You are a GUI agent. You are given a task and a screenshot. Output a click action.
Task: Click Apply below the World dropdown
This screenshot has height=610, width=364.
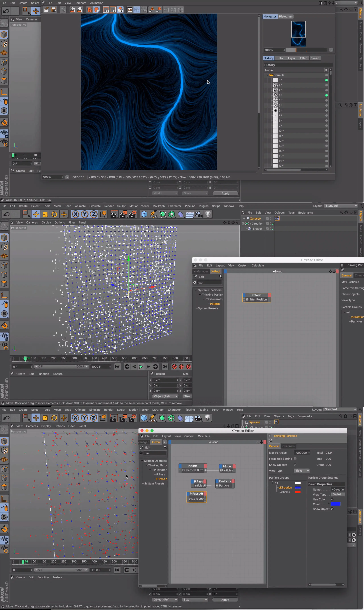[225, 193]
